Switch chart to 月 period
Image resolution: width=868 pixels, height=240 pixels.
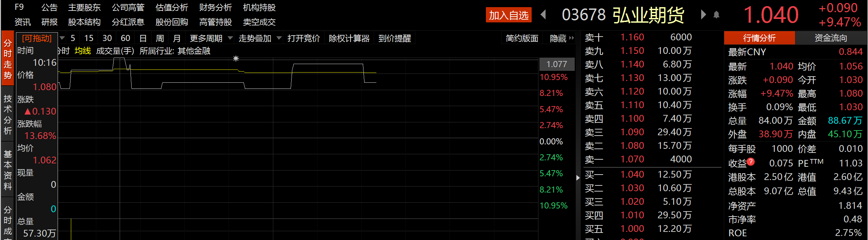point(177,38)
